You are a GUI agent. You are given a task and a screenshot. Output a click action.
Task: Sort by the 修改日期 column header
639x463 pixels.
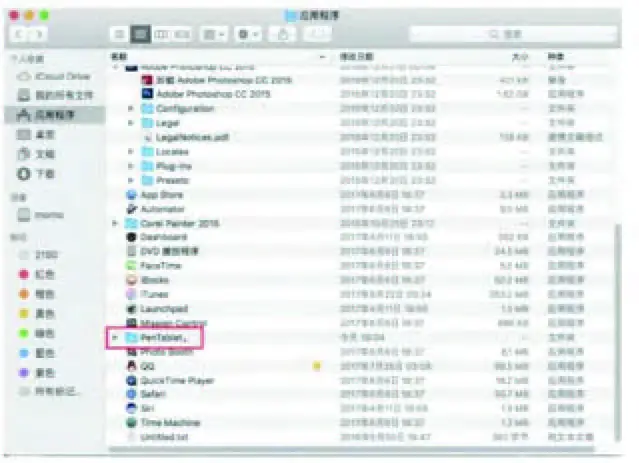(x=357, y=57)
